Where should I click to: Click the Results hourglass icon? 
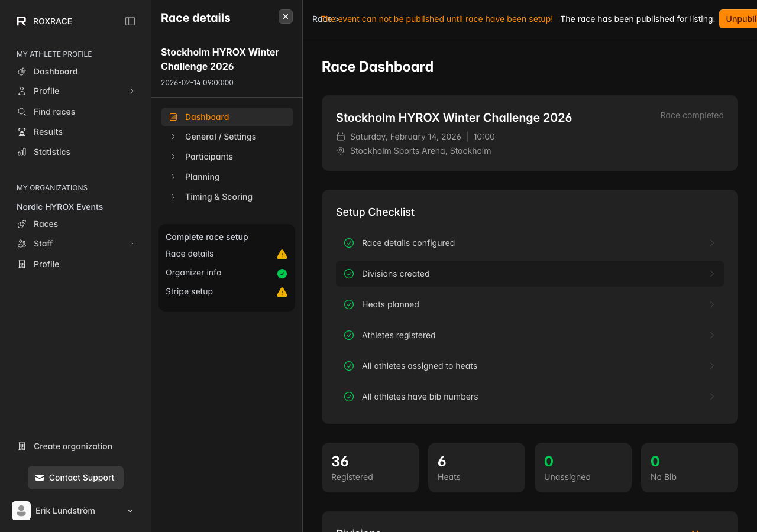tap(22, 132)
